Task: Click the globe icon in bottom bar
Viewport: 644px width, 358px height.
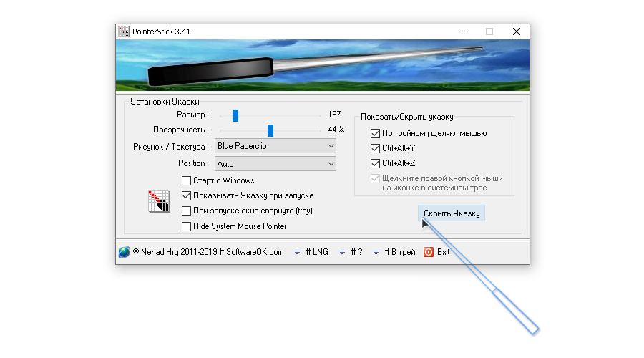Action: pyautogui.click(x=124, y=252)
